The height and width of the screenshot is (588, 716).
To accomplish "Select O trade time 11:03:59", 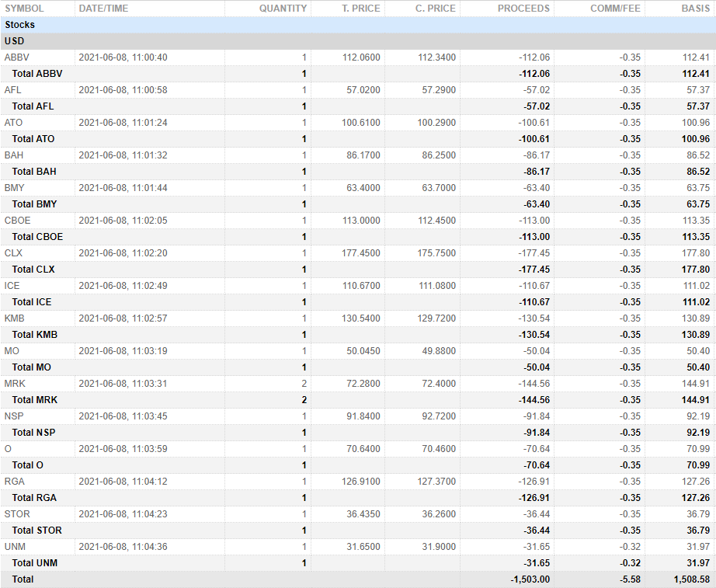I will (x=150, y=449).
